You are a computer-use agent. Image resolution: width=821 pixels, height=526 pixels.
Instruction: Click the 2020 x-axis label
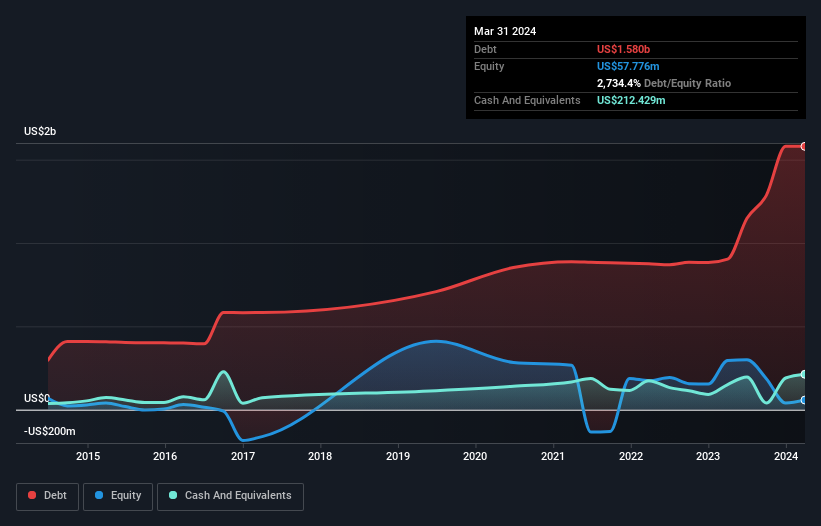pos(475,456)
